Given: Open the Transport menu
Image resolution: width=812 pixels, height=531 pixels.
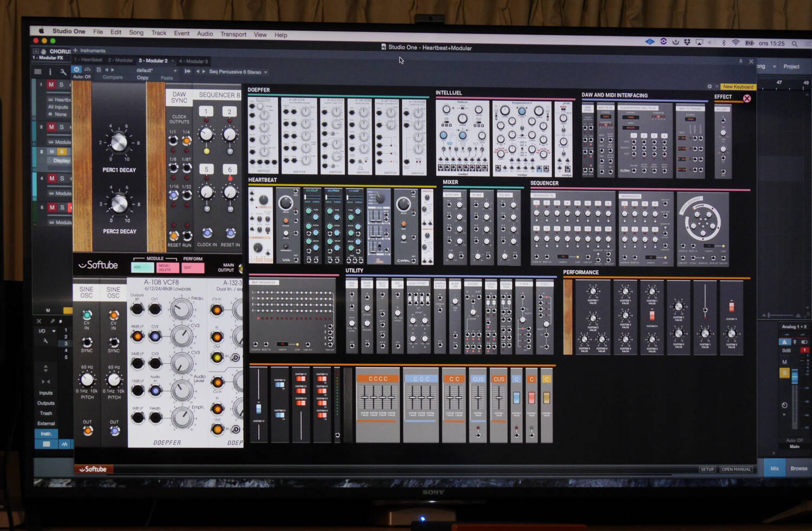Looking at the screenshot, I should coord(233,34).
